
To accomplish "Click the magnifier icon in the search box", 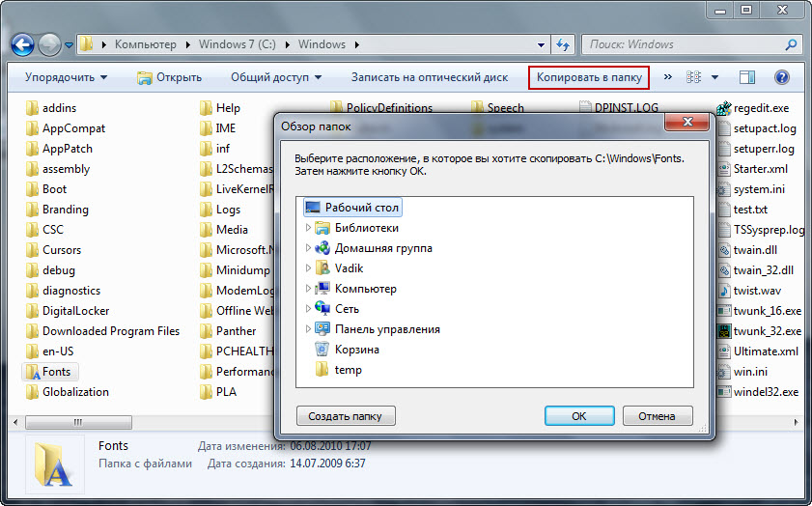I will [791, 45].
